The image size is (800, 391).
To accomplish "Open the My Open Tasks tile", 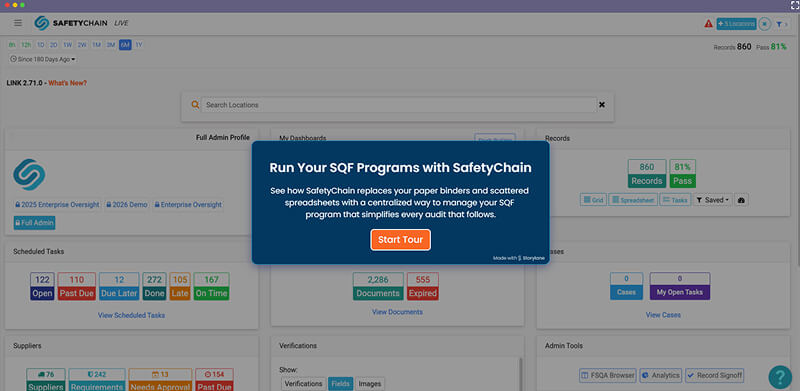I will [x=680, y=286].
